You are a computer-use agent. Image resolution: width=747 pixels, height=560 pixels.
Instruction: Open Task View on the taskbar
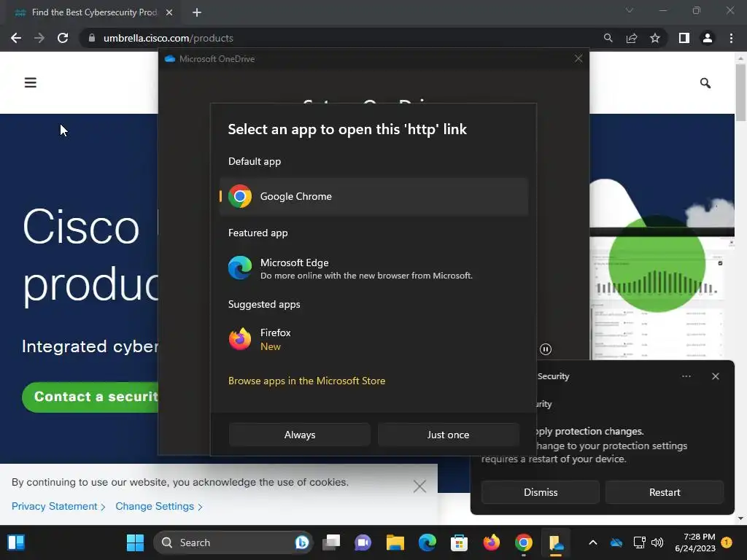click(x=331, y=542)
